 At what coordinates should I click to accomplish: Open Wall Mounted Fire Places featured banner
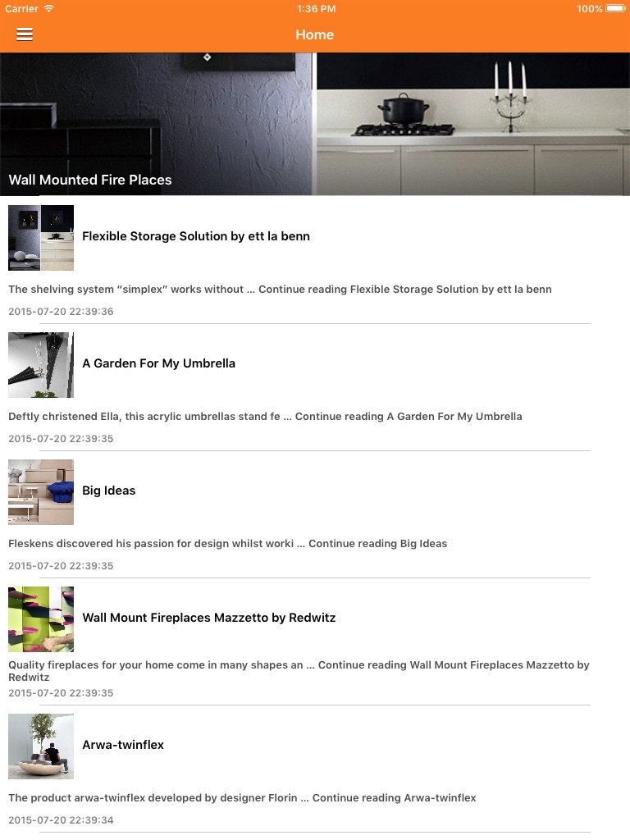[x=315, y=124]
